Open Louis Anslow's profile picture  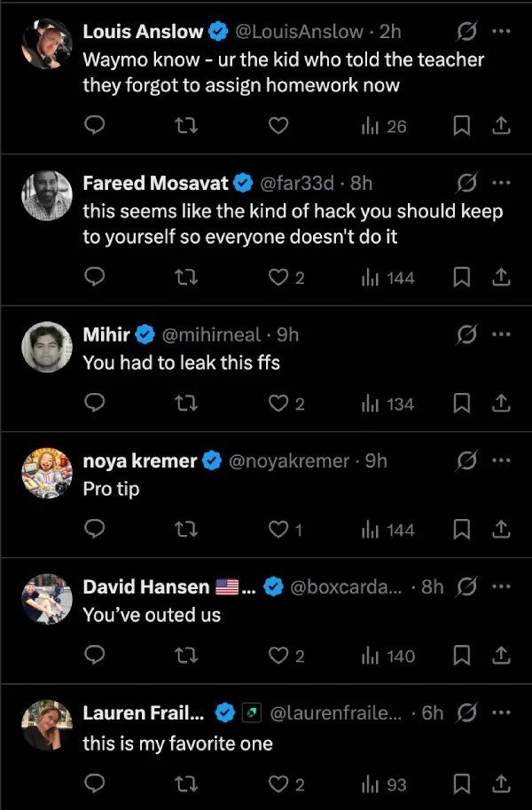pyautogui.click(x=46, y=44)
